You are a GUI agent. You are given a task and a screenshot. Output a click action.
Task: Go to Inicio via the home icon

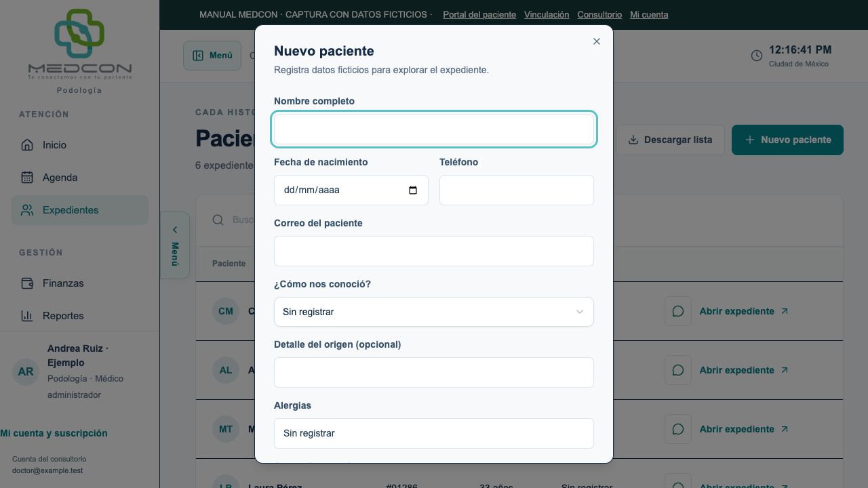coord(27,145)
